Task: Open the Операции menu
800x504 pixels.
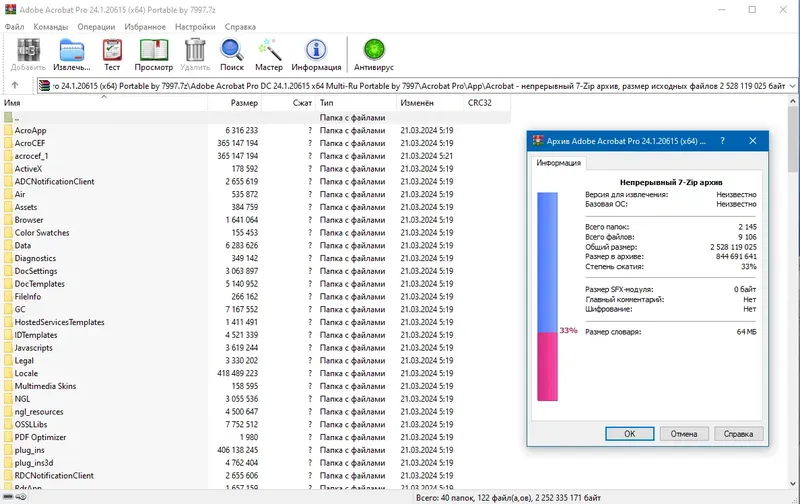Action: [x=96, y=27]
